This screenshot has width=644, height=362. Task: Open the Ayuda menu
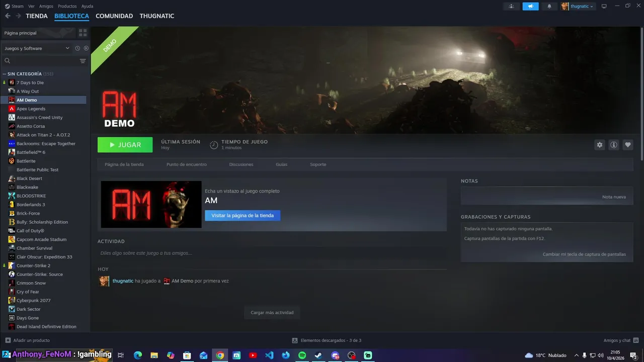coord(87,6)
